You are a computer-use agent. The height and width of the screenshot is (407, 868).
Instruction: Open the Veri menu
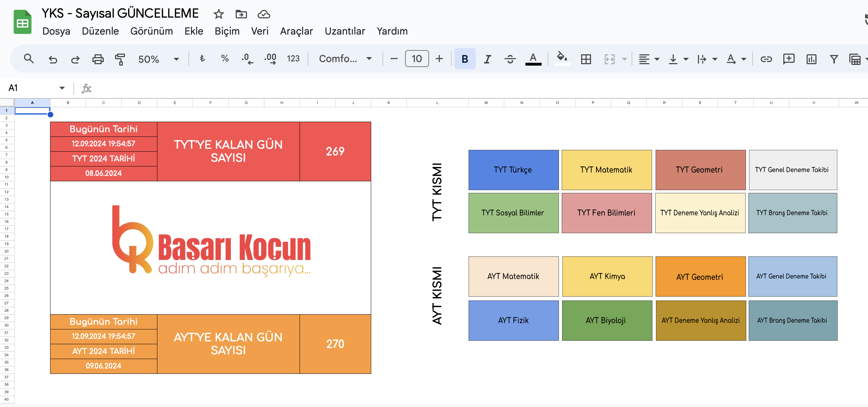(260, 31)
